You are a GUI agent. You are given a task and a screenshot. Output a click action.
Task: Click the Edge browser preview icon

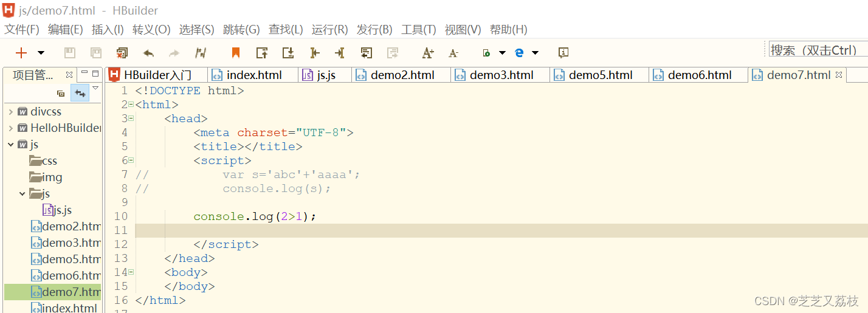point(519,53)
